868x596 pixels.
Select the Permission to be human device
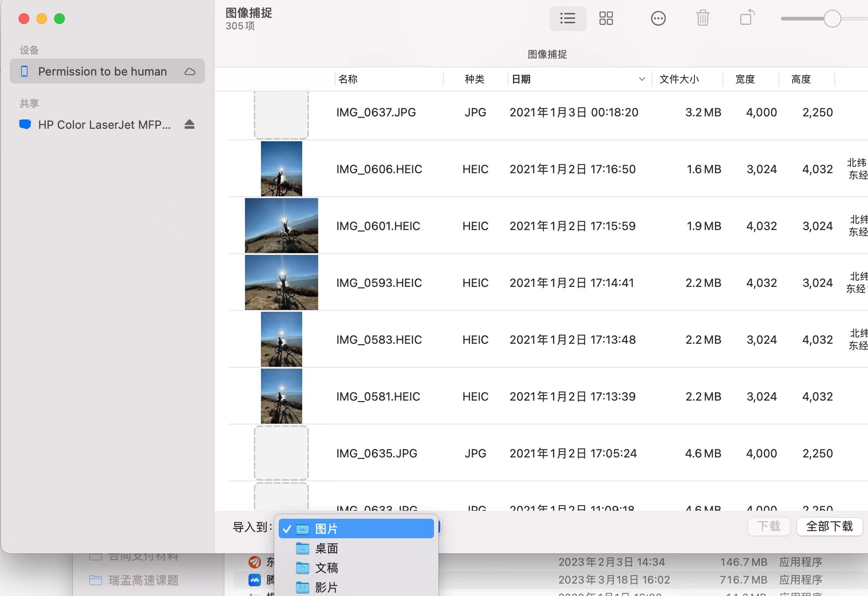(102, 71)
